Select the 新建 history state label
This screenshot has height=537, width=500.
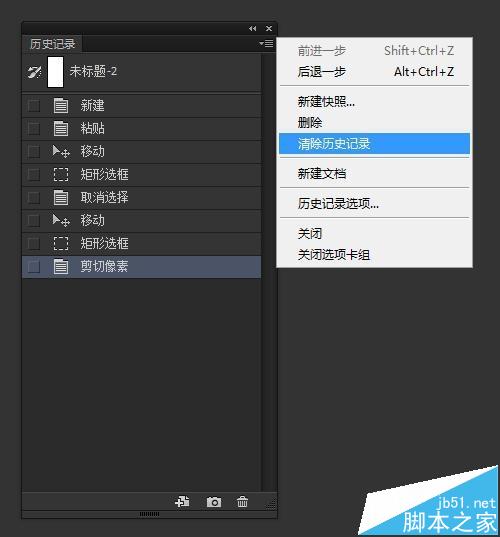92,105
